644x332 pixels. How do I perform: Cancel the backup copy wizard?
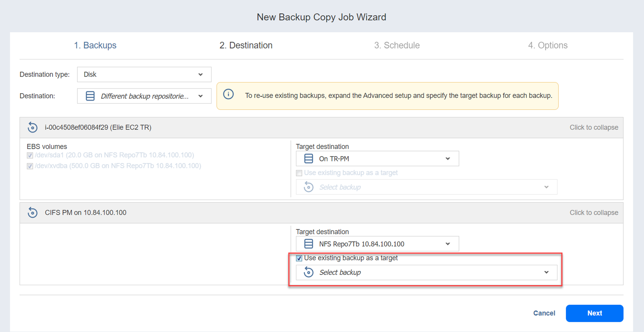click(x=544, y=313)
